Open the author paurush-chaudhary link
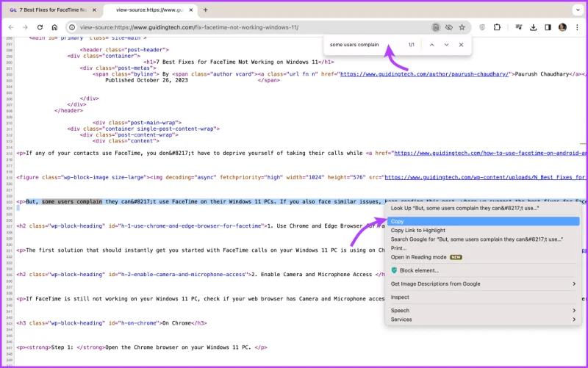 click(425, 74)
